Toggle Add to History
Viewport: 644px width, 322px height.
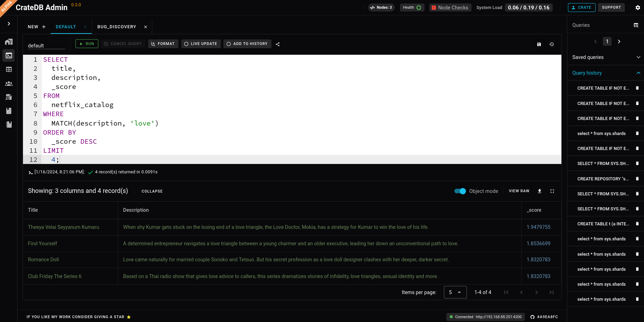pos(247,44)
